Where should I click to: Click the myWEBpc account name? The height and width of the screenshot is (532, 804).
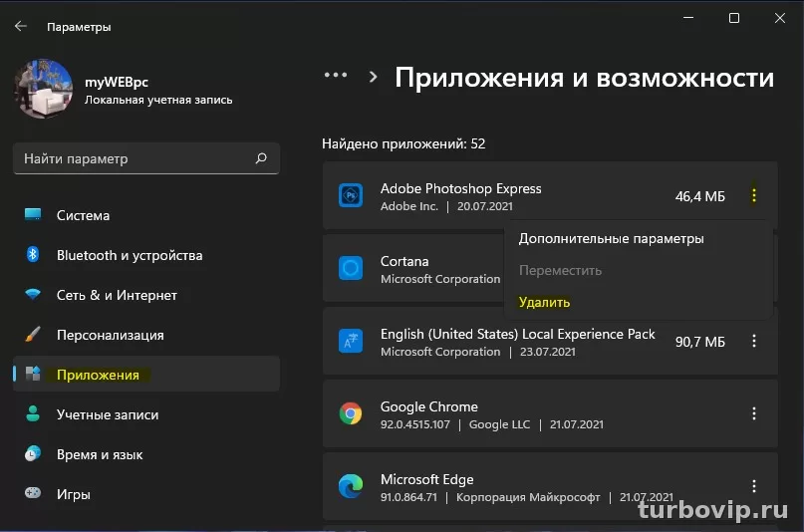[117, 82]
